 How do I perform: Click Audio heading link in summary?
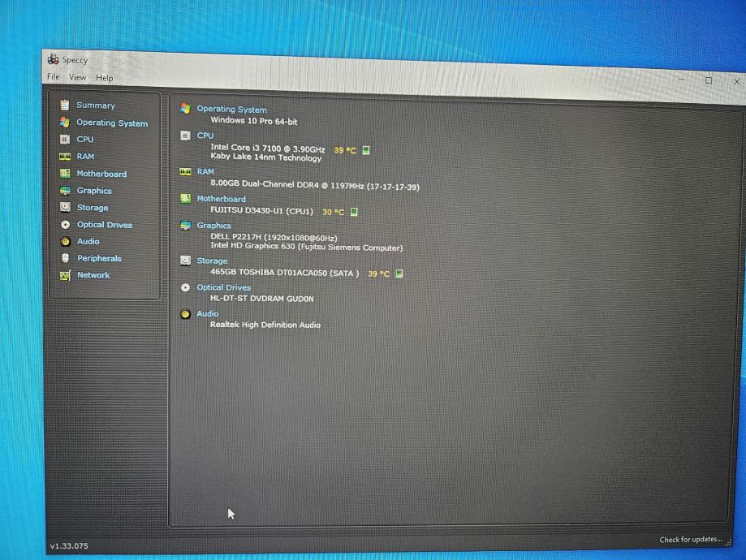click(208, 313)
